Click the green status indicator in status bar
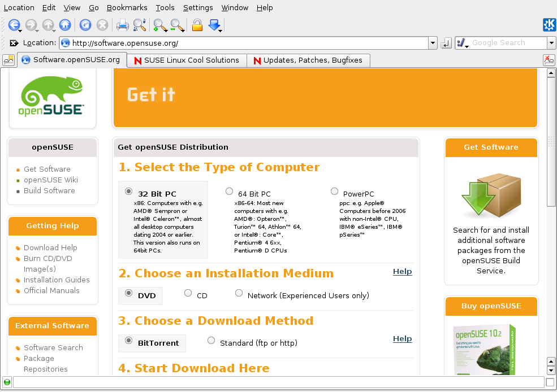The width and height of the screenshot is (557, 392). [7, 382]
